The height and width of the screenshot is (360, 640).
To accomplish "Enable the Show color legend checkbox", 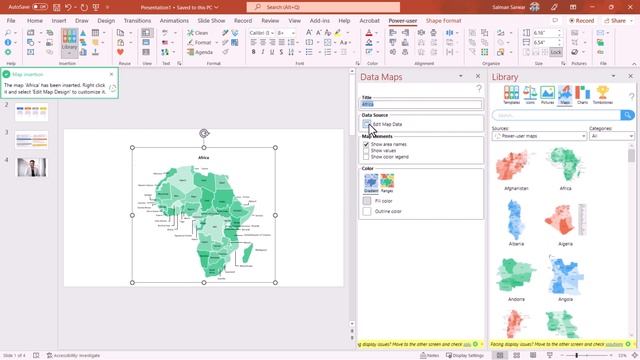I will tap(366, 157).
